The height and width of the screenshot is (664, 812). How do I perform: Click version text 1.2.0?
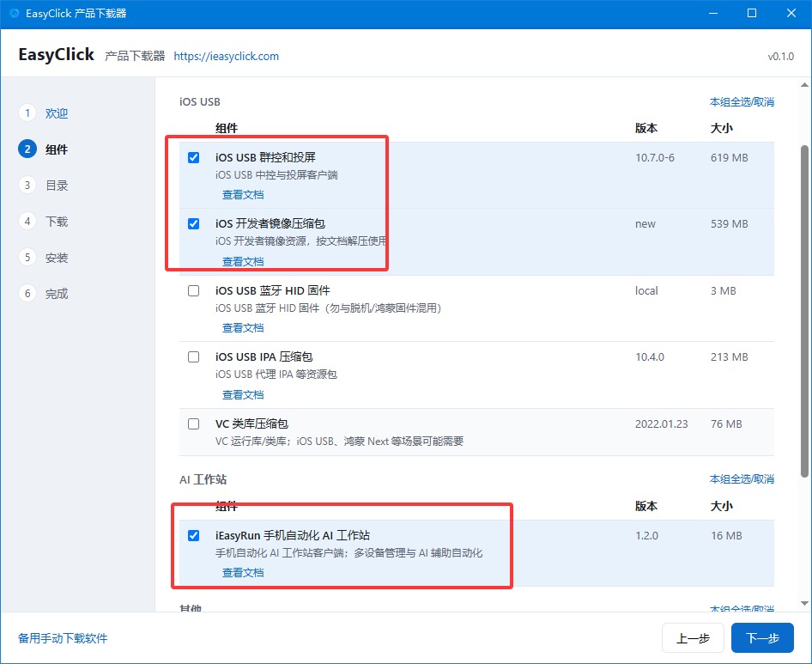pos(646,535)
